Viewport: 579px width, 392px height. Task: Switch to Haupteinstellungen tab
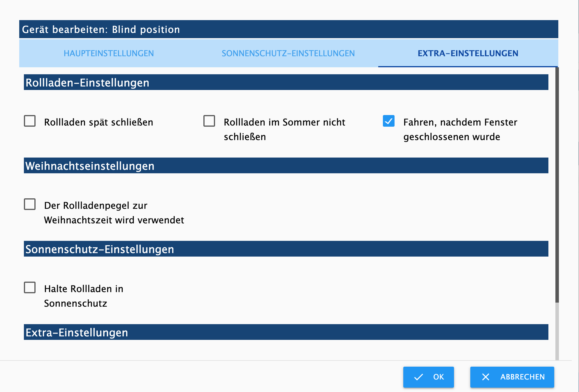(x=109, y=53)
